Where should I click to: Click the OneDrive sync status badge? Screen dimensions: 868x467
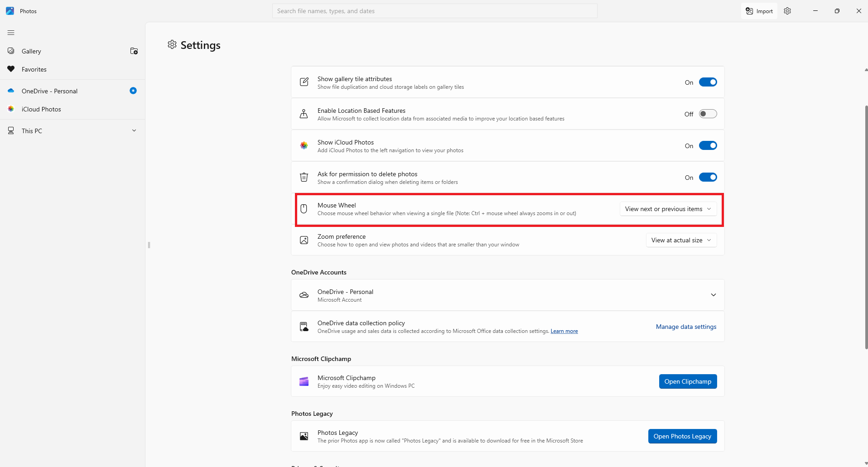[x=133, y=91]
